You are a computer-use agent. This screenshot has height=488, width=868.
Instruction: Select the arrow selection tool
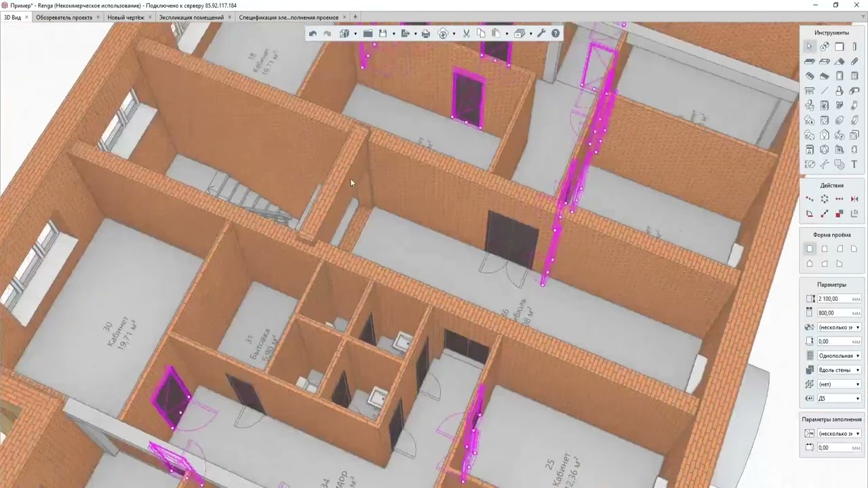point(810,47)
